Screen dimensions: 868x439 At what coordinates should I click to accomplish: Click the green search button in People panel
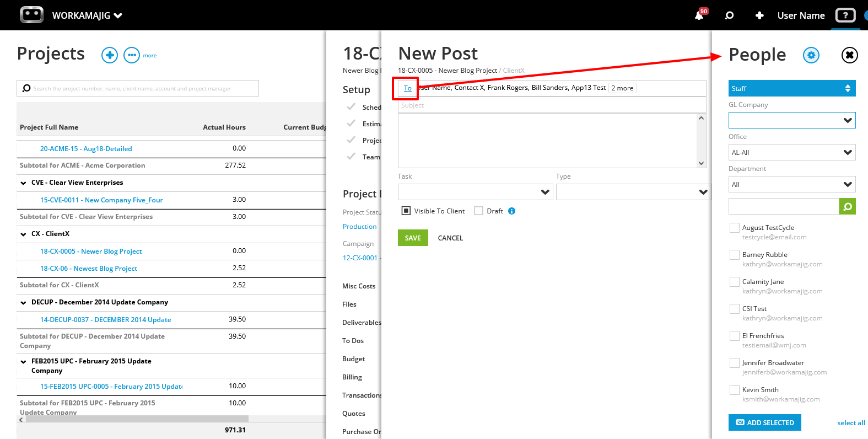tap(848, 206)
